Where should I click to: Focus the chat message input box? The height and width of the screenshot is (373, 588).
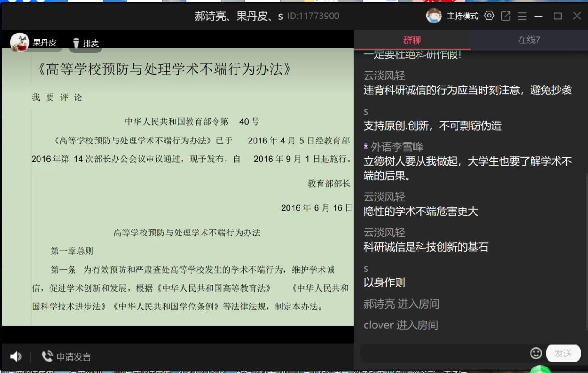(443, 353)
